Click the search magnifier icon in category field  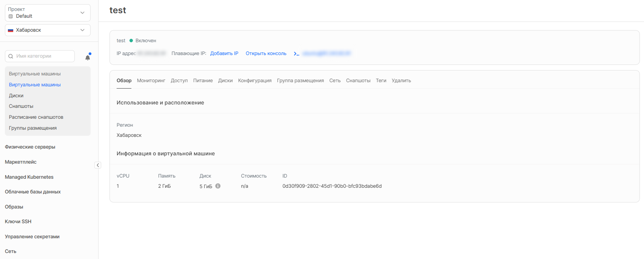[11, 56]
